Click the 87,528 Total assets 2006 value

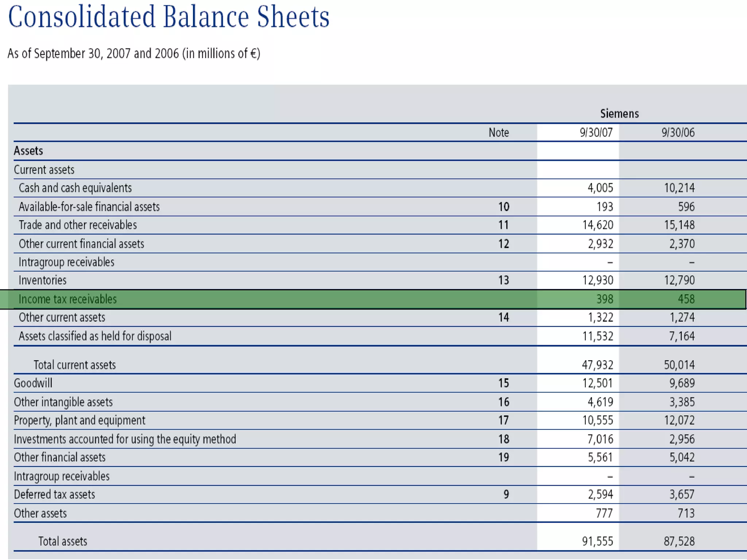[679, 541]
